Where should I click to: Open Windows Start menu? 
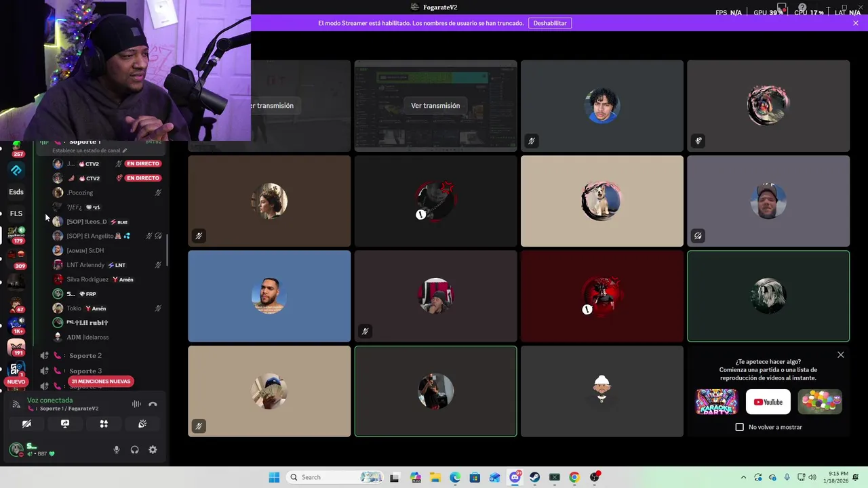coord(274,477)
